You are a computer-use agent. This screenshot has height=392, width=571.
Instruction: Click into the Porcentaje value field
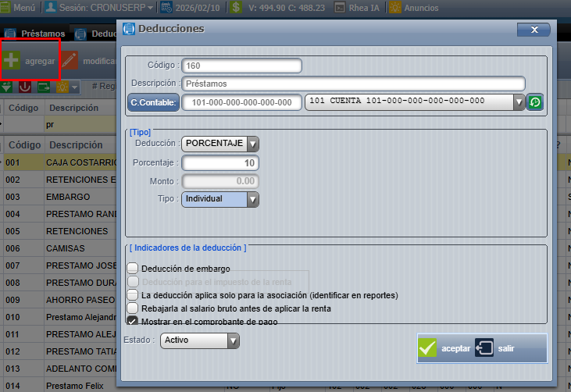219,162
